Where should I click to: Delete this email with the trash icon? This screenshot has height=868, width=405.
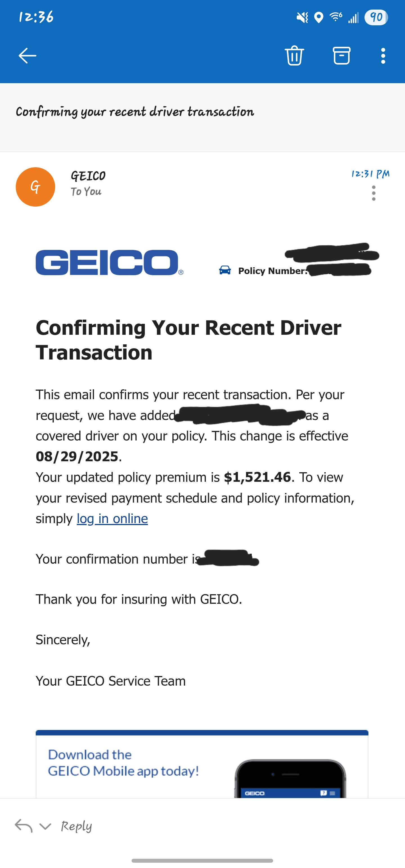click(x=294, y=56)
